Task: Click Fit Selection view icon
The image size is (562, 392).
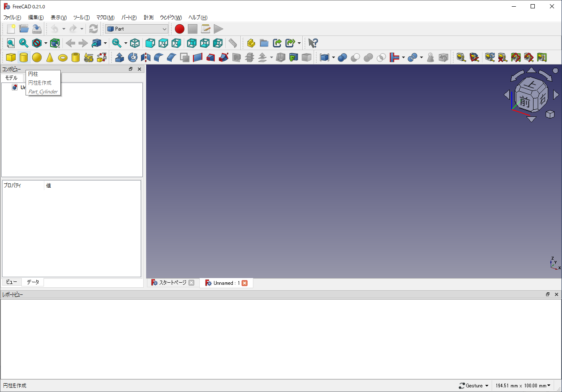Action: click(24, 43)
